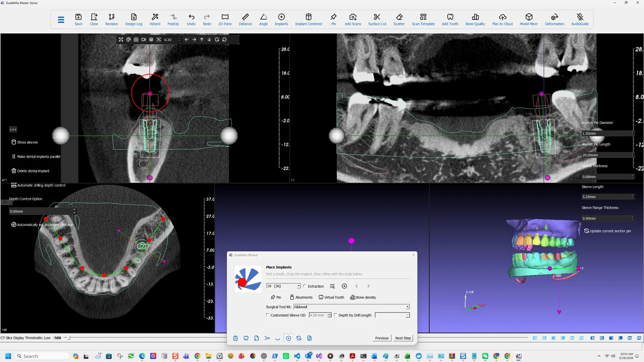Launch the AudioGuide tool
The height and width of the screenshot is (362, 644).
pyautogui.click(x=580, y=19)
